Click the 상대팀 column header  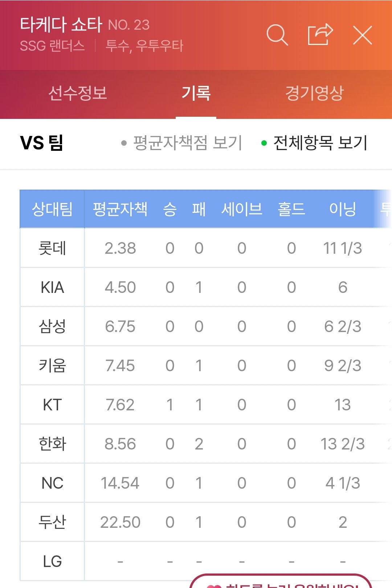pos(52,209)
